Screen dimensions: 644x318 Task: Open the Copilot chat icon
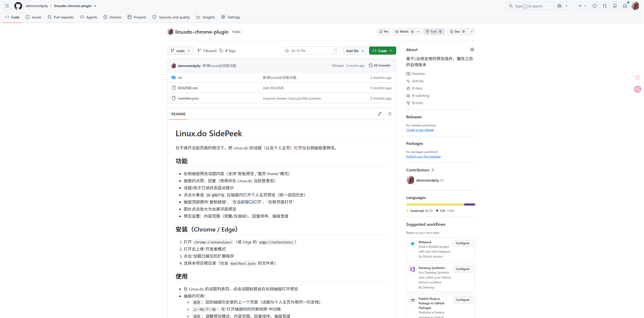559,6
